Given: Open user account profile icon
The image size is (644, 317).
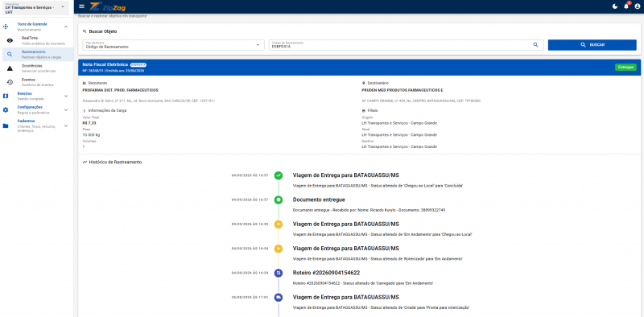Looking at the screenshot, I should [x=637, y=6].
